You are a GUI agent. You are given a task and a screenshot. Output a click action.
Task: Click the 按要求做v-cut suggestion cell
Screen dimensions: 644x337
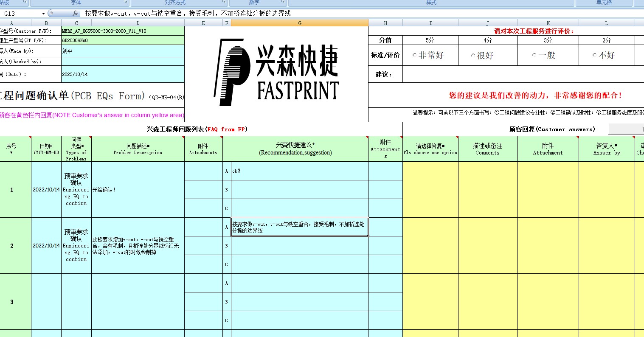pos(300,227)
